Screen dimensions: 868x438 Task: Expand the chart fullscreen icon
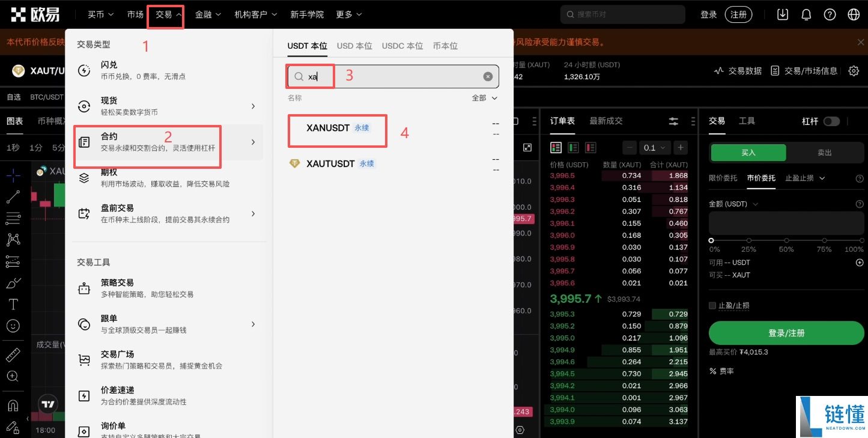click(x=527, y=147)
